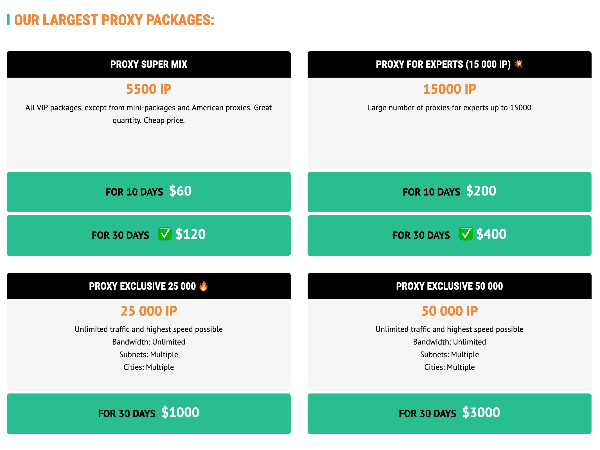The width and height of the screenshot is (600, 450).
Task: Click the fire icon on Proxy Exclusive 25 000
Action: [x=204, y=286]
